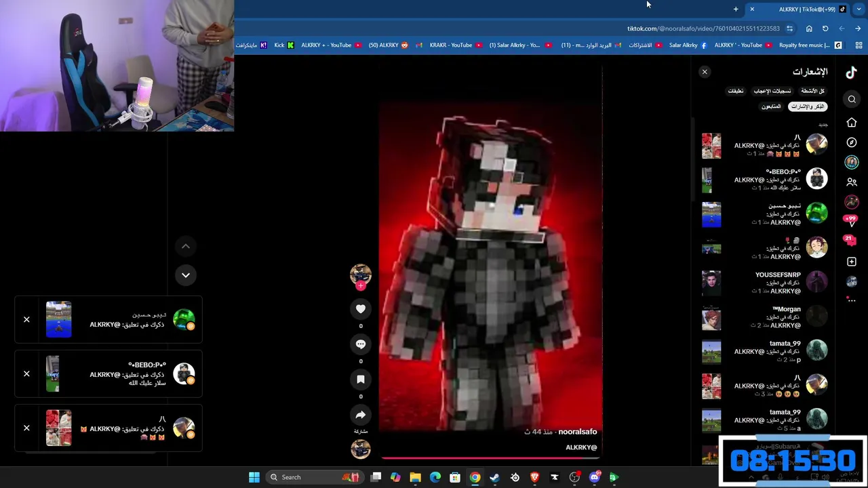Viewport: 868px width, 488px height.
Task: Open a new browser tab with plus
Action: coord(736,9)
